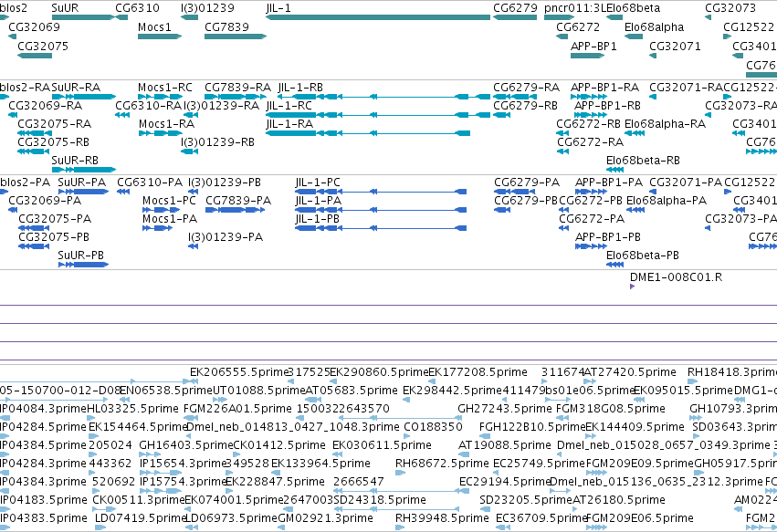This screenshot has height=532, width=777.
Task: Click the EK290860.5prime EST
Action: tap(379, 372)
